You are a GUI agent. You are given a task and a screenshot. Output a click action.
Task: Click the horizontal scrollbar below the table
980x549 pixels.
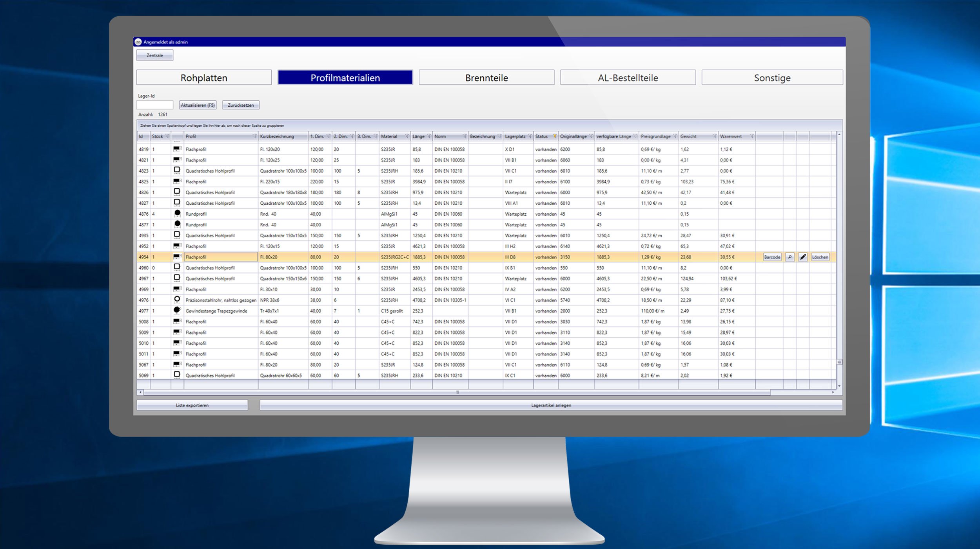457,392
